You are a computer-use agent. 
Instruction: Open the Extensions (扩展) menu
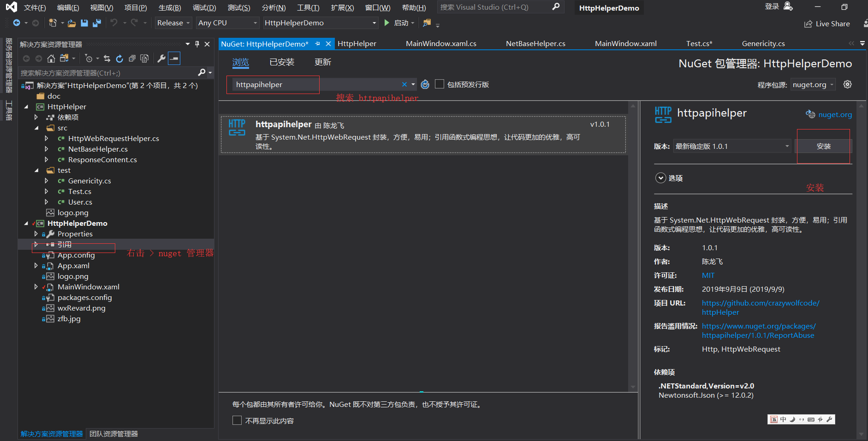coord(342,7)
